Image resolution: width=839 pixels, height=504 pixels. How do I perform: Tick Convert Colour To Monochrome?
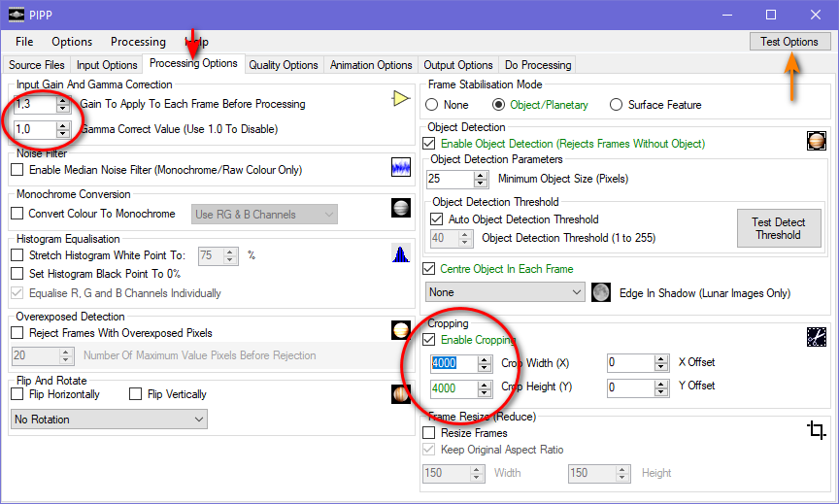tap(17, 214)
